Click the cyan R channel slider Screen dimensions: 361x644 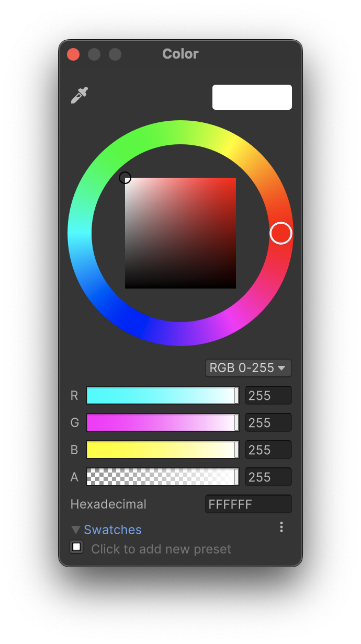tap(162, 396)
